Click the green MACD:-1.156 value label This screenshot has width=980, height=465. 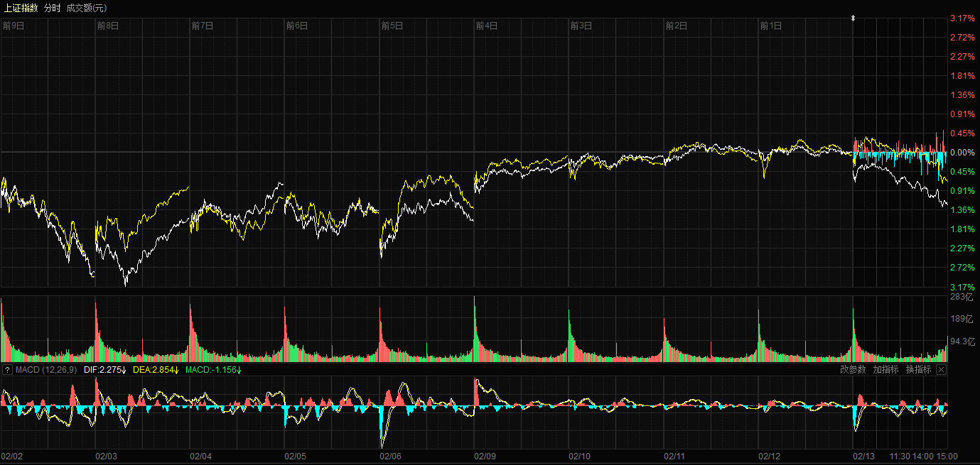point(213,370)
